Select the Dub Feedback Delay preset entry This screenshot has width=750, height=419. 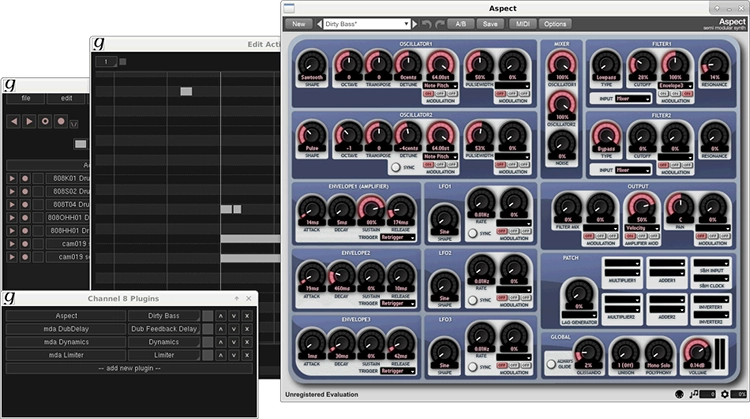coord(164,329)
